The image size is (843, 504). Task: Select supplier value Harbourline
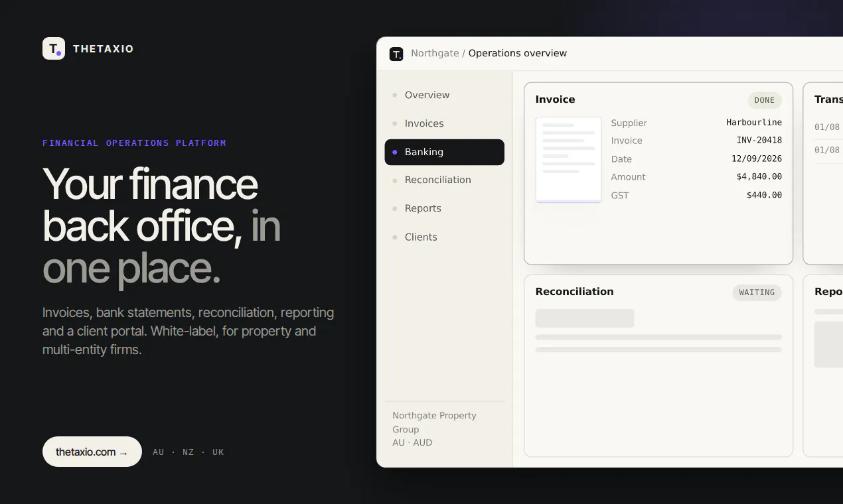(754, 123)
